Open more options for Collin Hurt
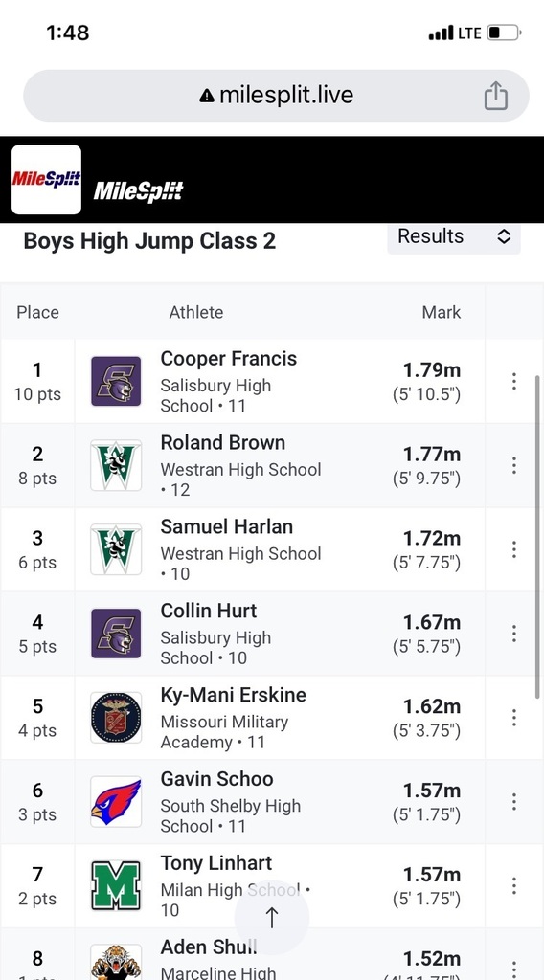The image size is (544, 980). 513,634
